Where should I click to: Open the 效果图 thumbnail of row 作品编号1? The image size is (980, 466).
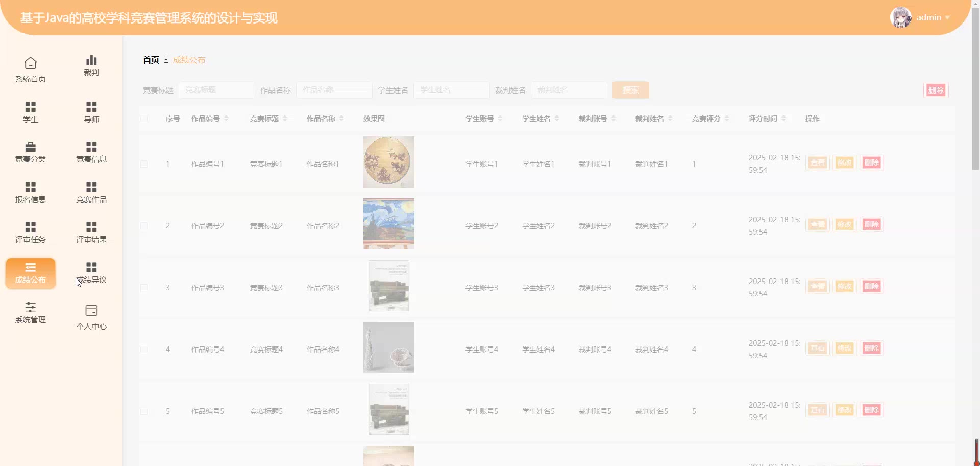tap(389, 162)
